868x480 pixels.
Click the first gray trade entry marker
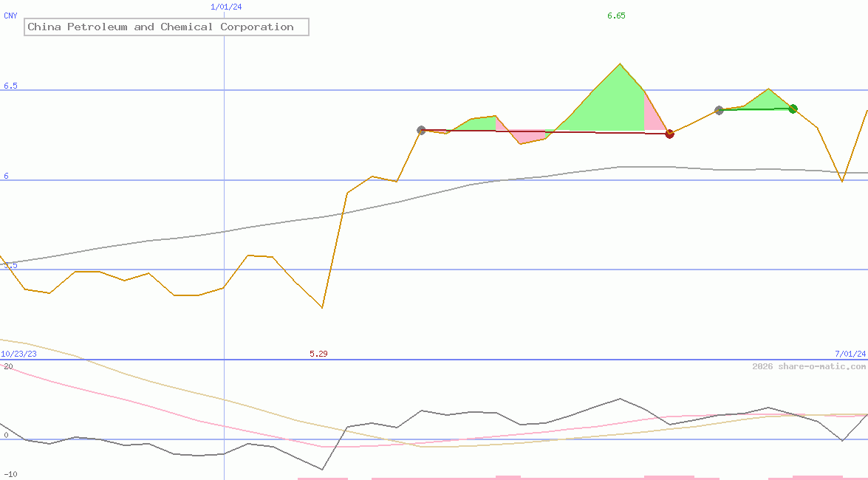tap(421, 130)
